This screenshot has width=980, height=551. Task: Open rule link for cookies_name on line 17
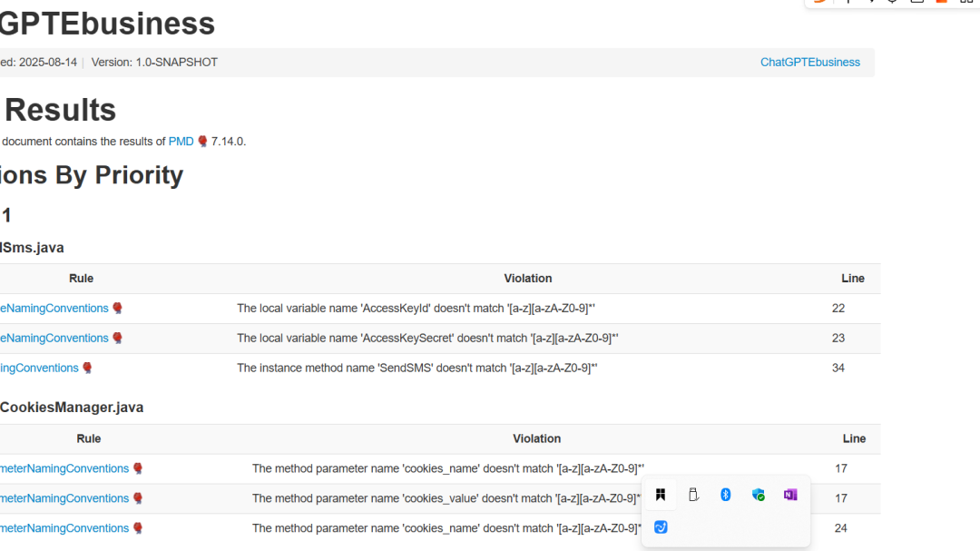click(x=64, y=468)
